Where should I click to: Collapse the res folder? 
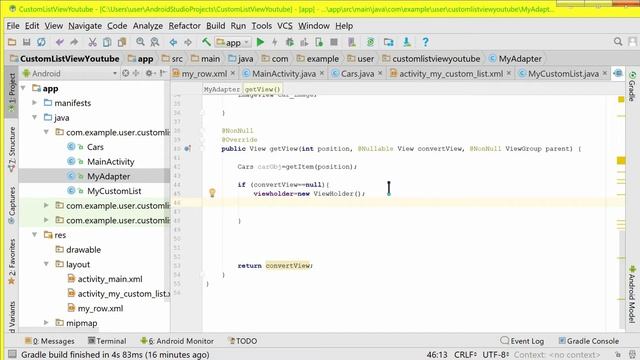[35, 235]
